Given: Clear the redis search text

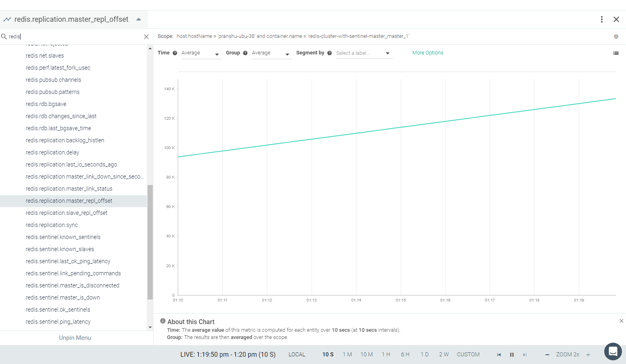Looking at the screenshot, I should (x=146, y=37).
